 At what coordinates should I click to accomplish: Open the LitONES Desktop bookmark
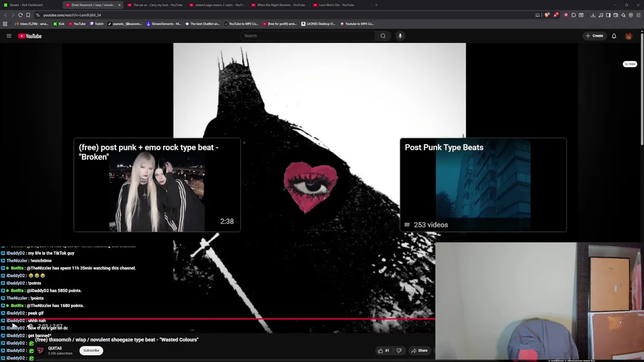318,24
